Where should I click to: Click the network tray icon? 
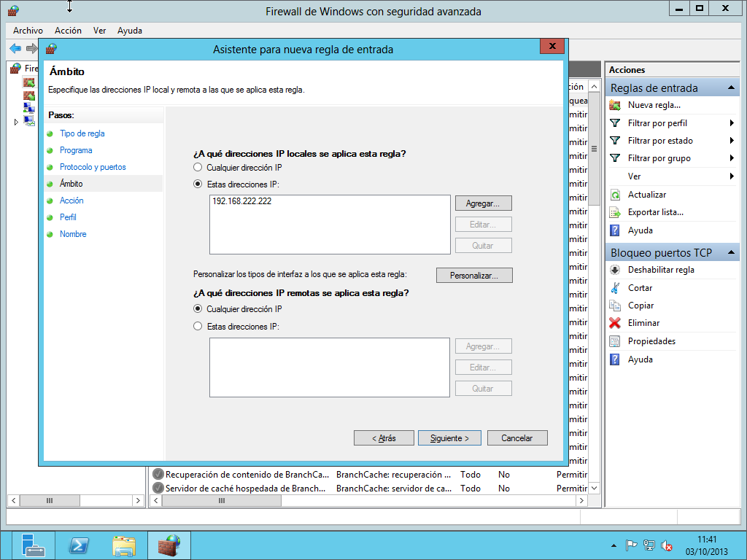click(x=649, y=545)
